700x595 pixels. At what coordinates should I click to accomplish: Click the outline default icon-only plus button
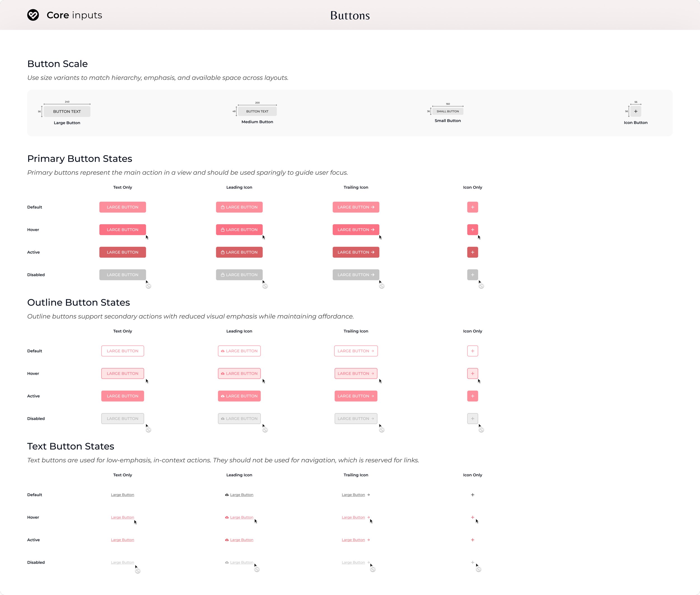pyautogui.click(x=473, y=351)
